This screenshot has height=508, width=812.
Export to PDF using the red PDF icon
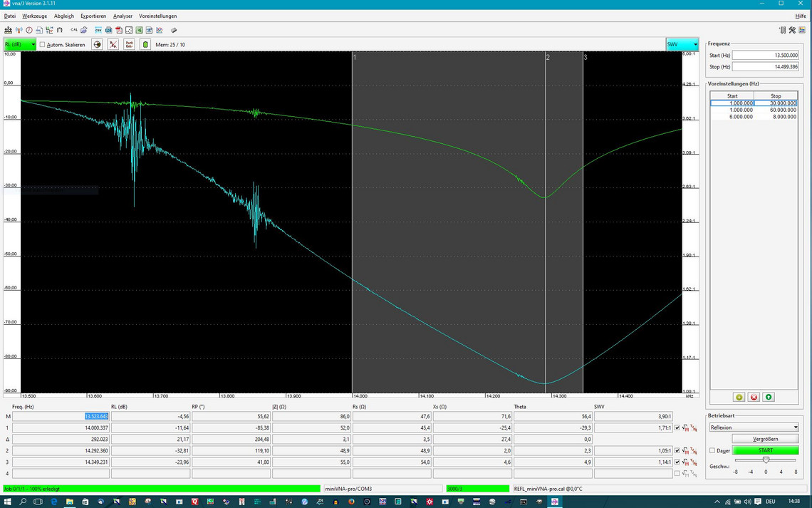(x=118, y=31)
